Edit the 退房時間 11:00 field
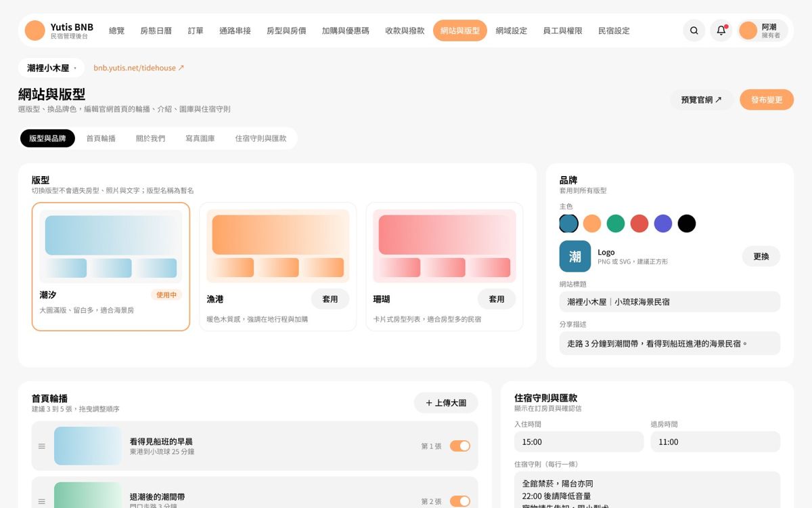Viewport: 812px width, 508px height. pyautogui.click(x=715, y=442)
